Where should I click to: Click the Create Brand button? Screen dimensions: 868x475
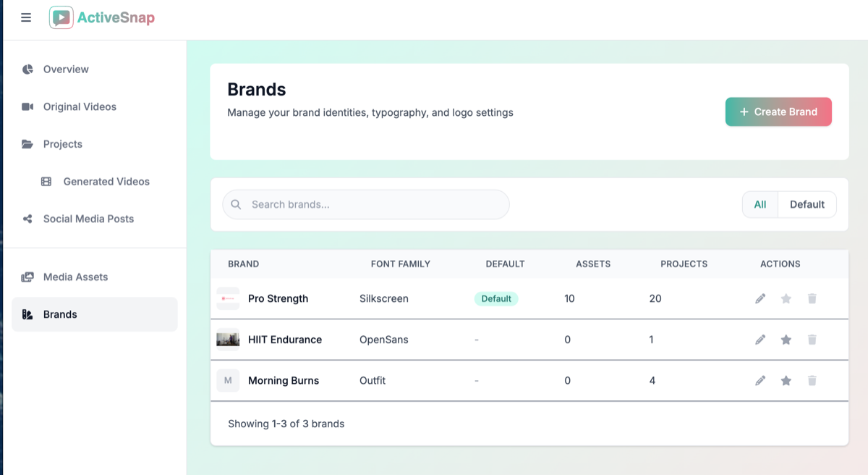(778, 112)
